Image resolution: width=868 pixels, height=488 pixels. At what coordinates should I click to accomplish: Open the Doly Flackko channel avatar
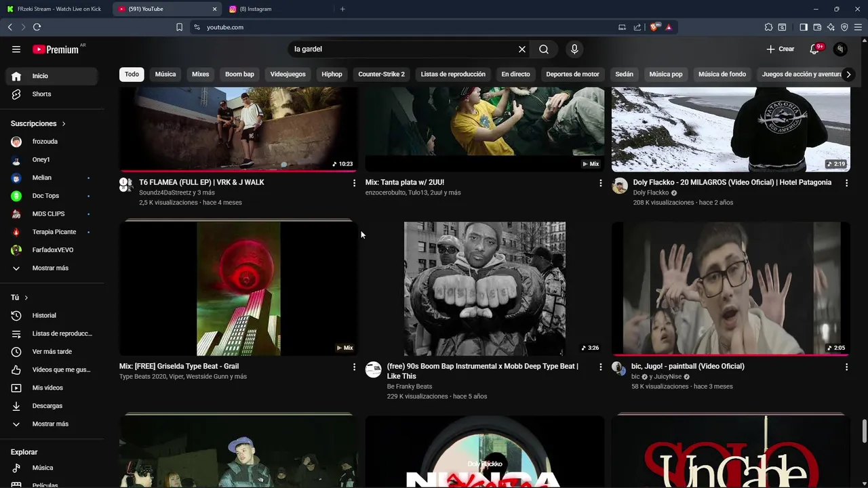pyautogui.click(x=620, y=186)
